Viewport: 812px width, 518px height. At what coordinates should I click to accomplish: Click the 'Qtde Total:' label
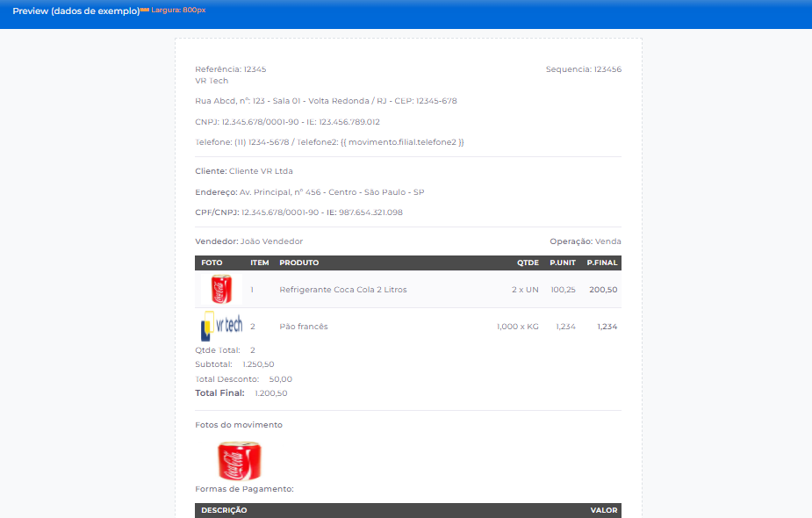(218, 350)
